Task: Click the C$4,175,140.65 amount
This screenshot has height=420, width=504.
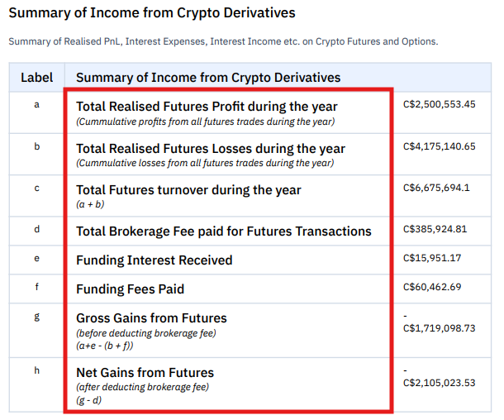Action: (440, 146)
